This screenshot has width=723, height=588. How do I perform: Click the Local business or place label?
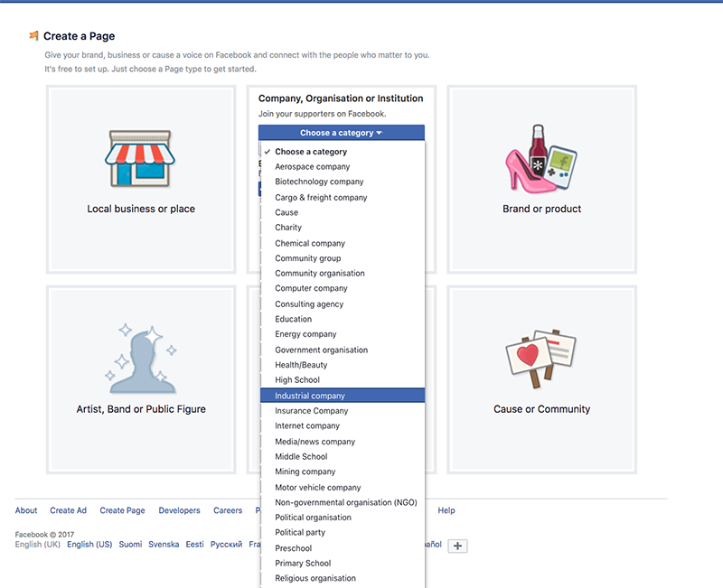141,209
